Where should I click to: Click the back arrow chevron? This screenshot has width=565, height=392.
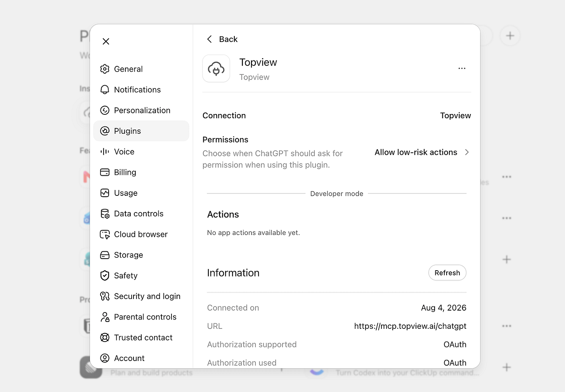(210, 39)
